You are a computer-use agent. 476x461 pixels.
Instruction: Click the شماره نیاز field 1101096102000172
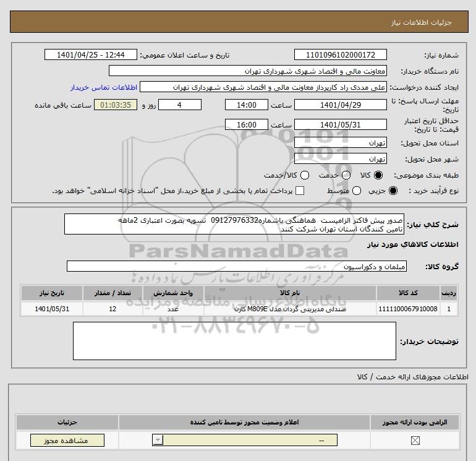340,55
